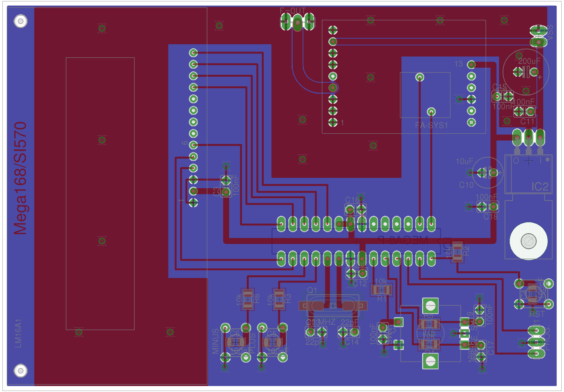Click the Q1 crystal footprint center

pos(333,306)
